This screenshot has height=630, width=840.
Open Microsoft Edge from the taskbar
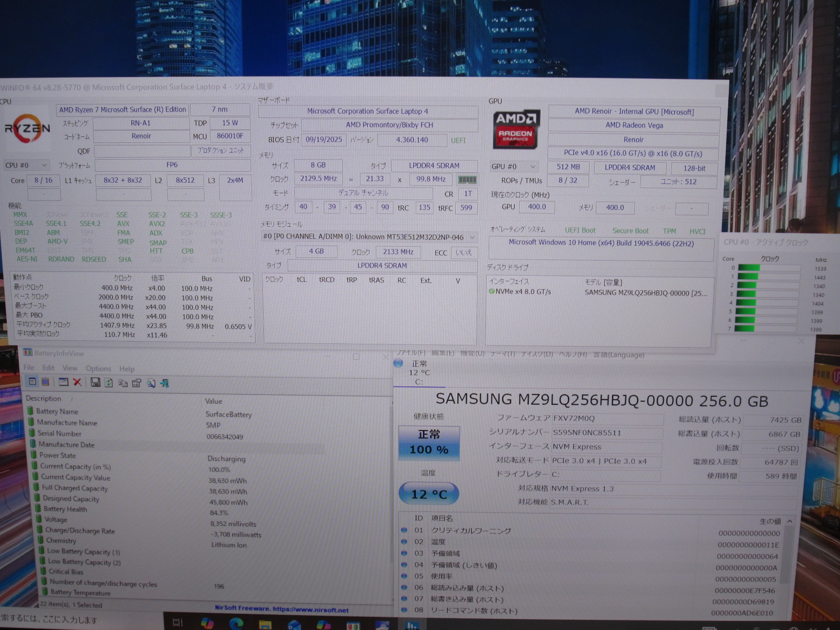pyautogui.click(x=237, y=623)
